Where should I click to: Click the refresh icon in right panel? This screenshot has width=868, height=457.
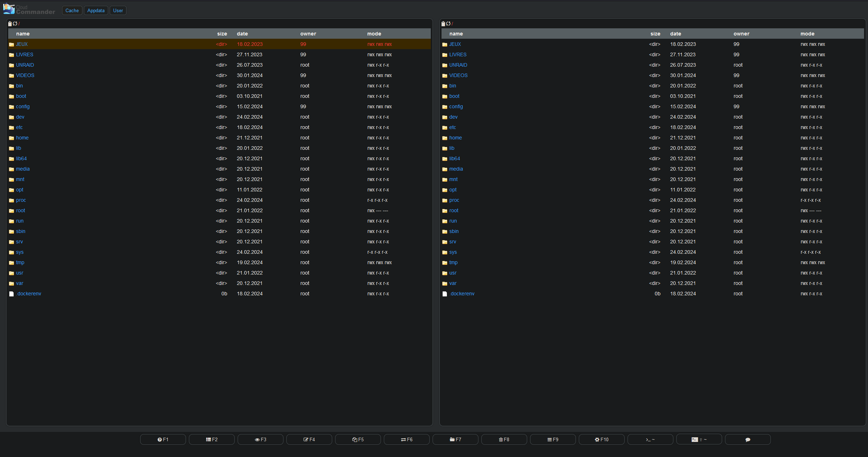(448, 24)
